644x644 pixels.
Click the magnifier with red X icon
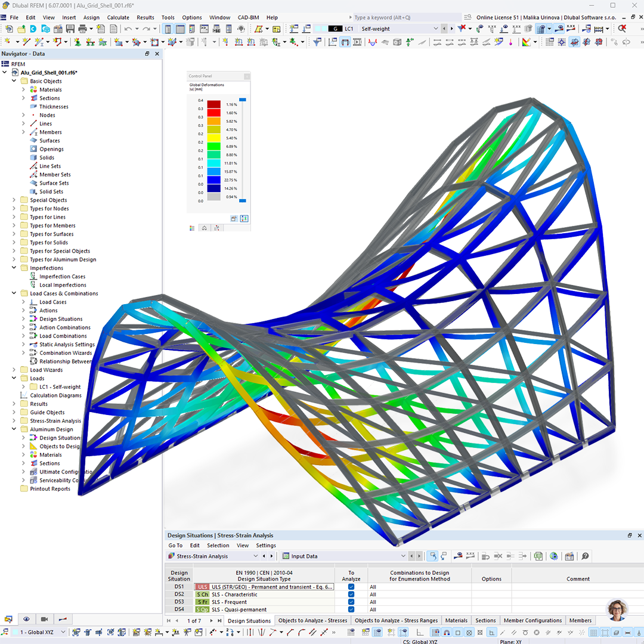point(622,29)
